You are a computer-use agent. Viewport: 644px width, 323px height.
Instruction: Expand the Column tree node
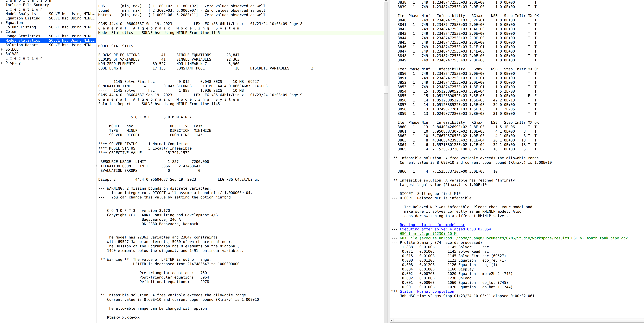click(x=2, y=32)
